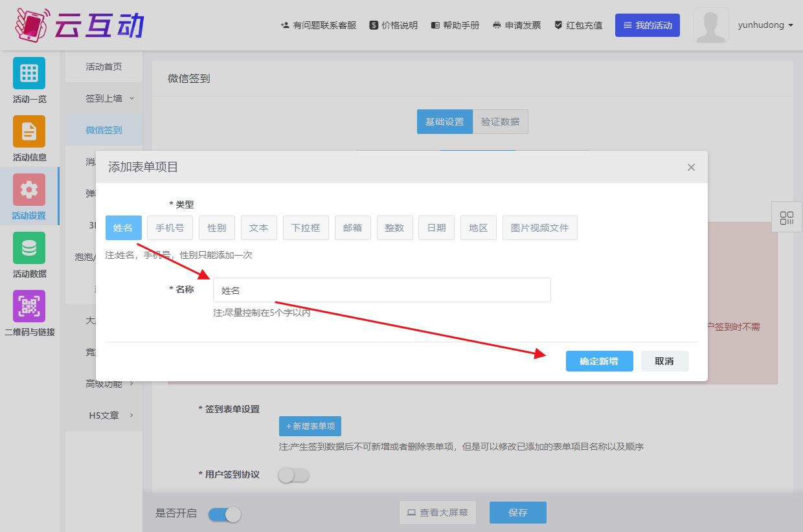Select the 图片视频文件 field type
This screenshot has width=803, height=532.
click(540, 228)
